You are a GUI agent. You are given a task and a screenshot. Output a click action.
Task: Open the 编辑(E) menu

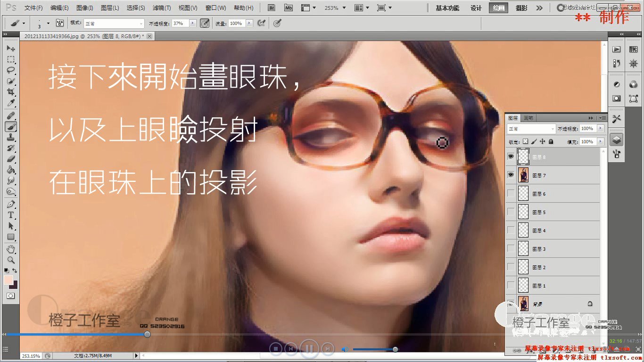point(59,8)
